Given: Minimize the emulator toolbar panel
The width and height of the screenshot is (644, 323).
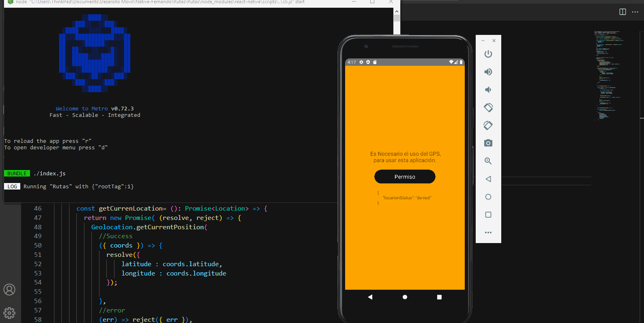Looking at the screenshot, I should tap(483, 41).
